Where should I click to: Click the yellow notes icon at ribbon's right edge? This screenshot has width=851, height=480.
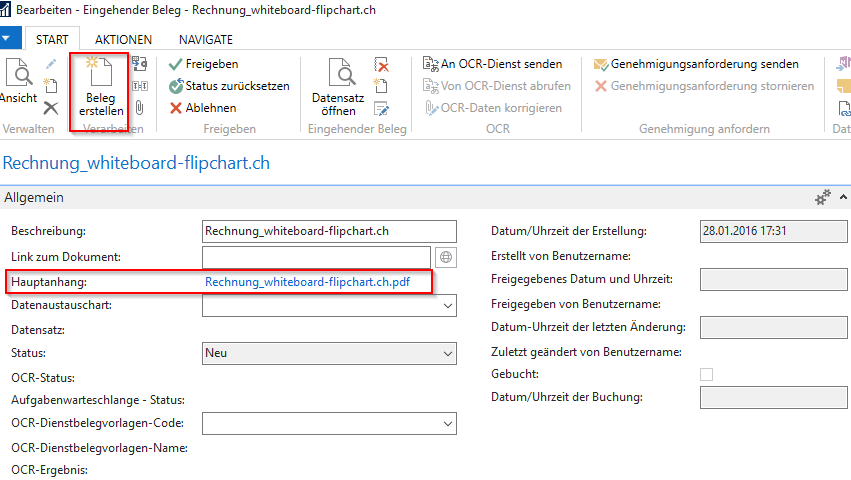click(844, 86)
